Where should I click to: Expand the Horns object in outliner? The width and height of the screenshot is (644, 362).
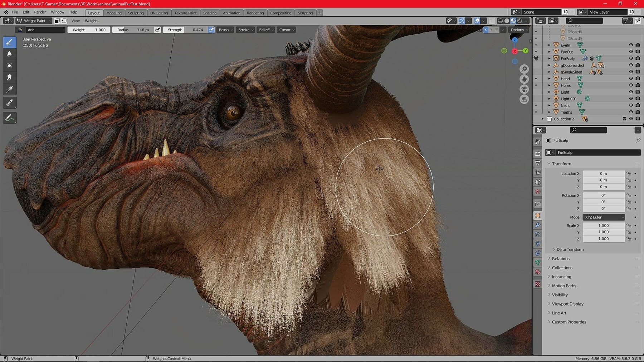pos(549,85)
